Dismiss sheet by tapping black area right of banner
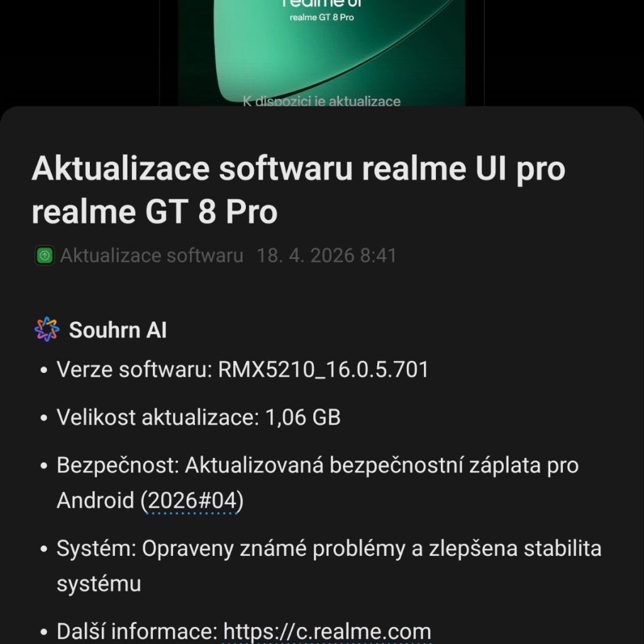The width and height of the screenshot is (644, 644). pyautogui.click(x=564, y=53)
